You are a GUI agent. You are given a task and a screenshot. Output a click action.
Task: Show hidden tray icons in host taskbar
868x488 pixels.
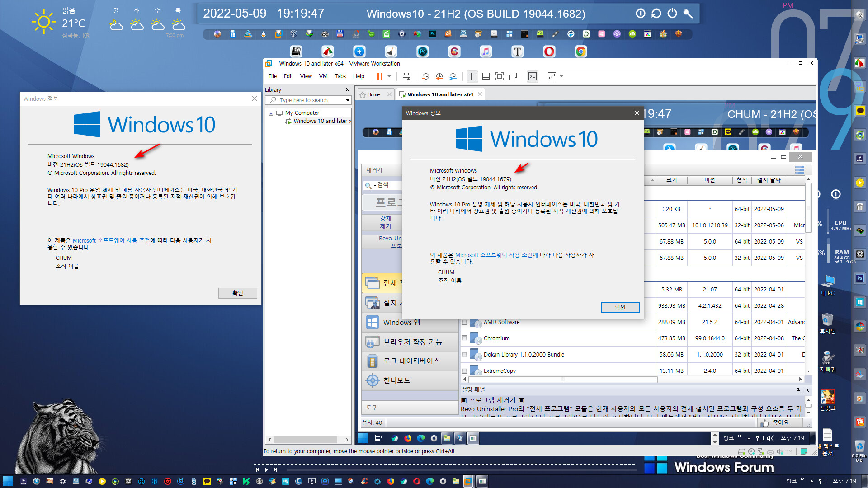pos(812,481)
